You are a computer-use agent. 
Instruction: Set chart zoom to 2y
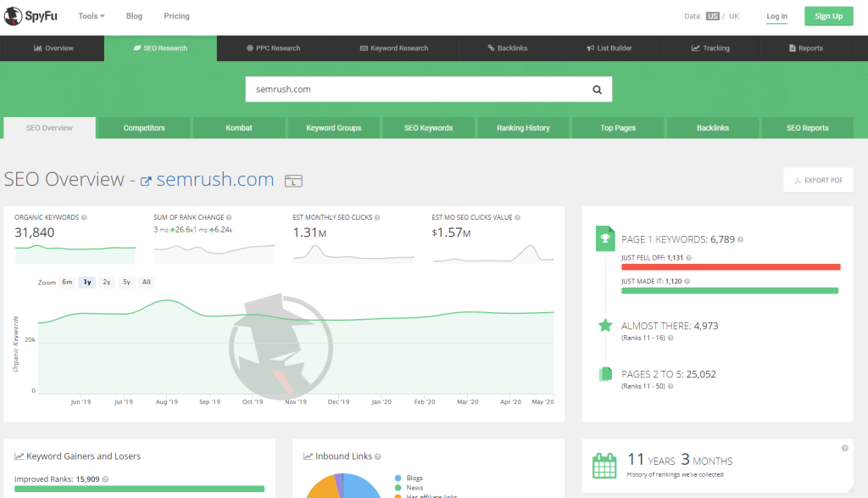click(107, 282)
